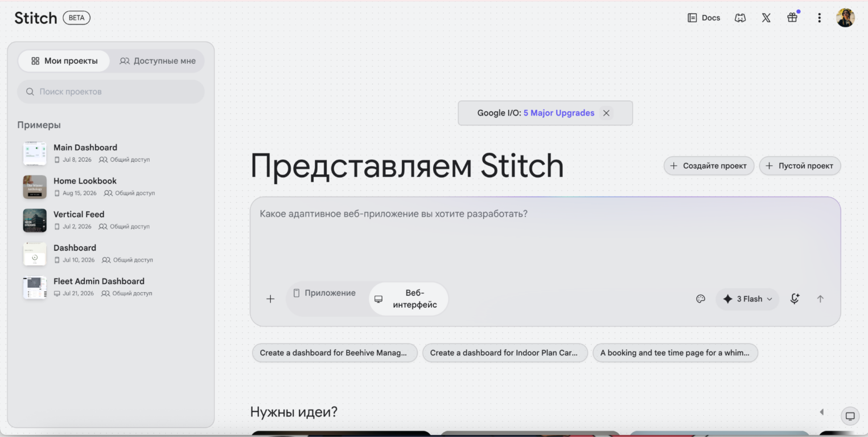Viewport: 868px width, 437px height.
Task: Choose the Indoor Plant Care dashboard suggestion
Action: click(505, 353)
